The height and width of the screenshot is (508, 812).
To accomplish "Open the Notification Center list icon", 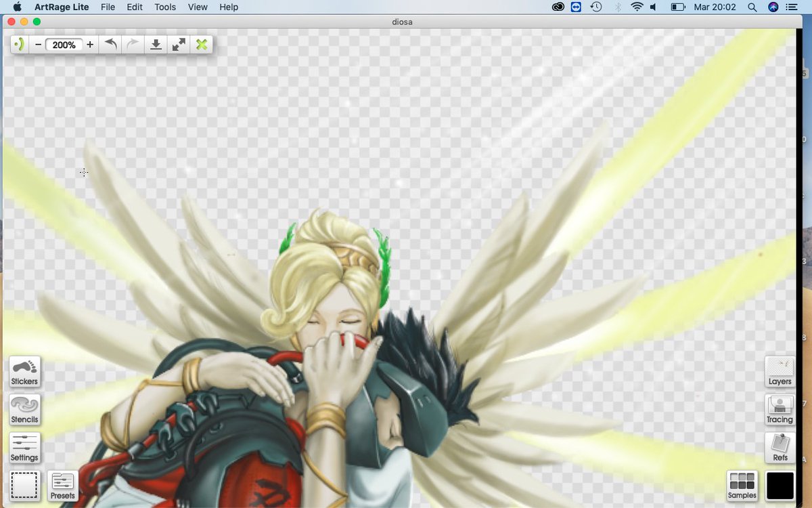I will [792, 7].
